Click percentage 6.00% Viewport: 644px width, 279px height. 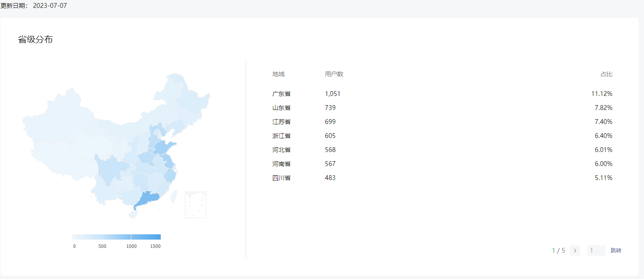coord(604,164)
